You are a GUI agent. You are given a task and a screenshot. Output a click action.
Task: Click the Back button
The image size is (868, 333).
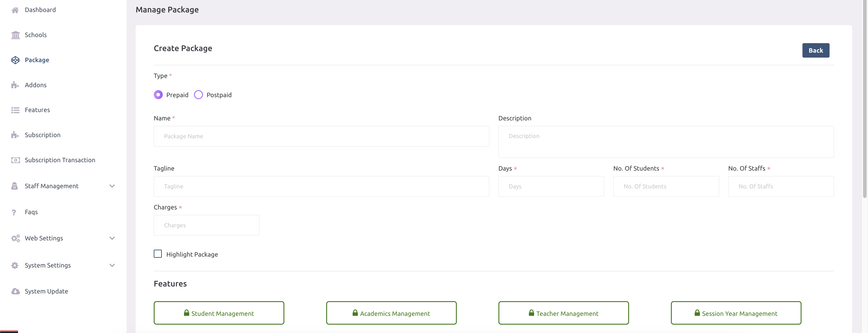pos(816,50)
